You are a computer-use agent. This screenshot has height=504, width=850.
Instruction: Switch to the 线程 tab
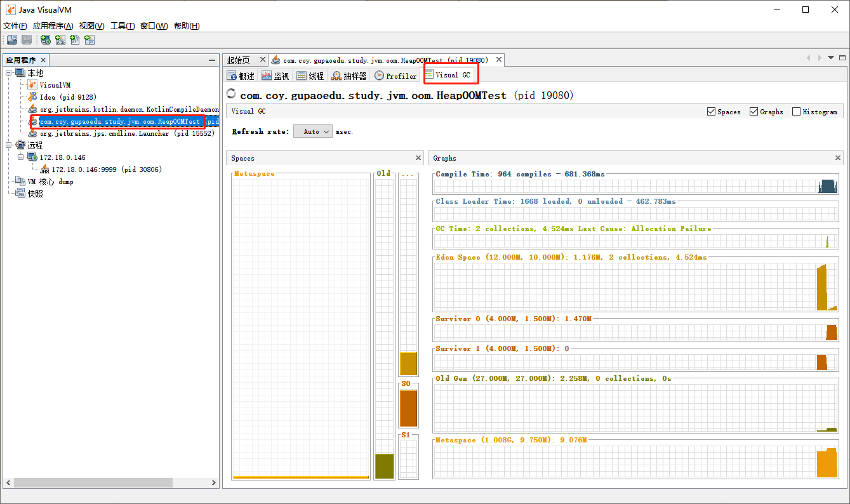point(310,76)
